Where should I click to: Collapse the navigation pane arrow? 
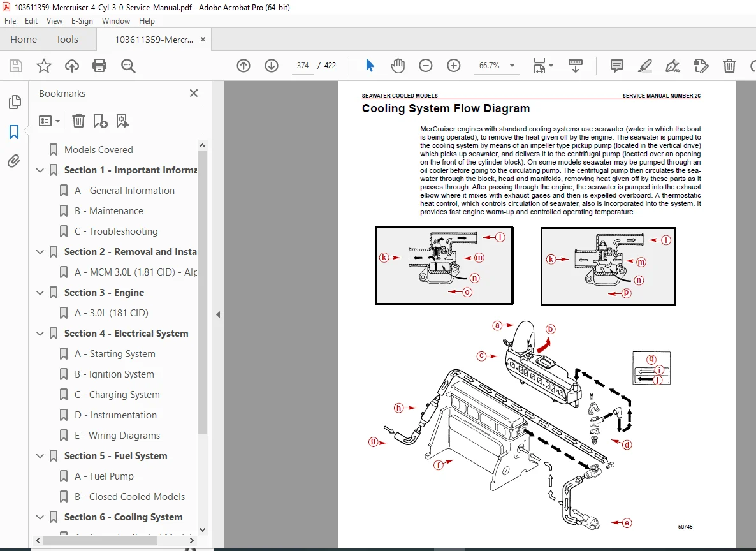(218, 314)
